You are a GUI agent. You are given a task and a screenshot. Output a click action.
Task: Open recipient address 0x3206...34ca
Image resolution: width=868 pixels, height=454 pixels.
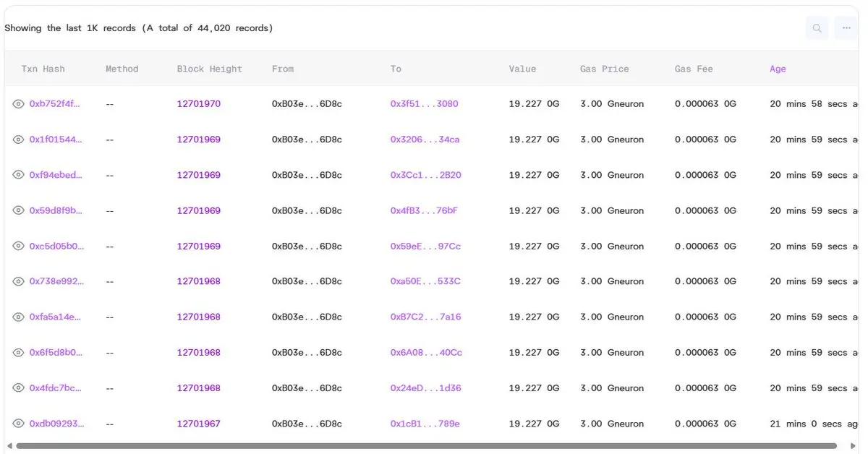click(425, 140)
